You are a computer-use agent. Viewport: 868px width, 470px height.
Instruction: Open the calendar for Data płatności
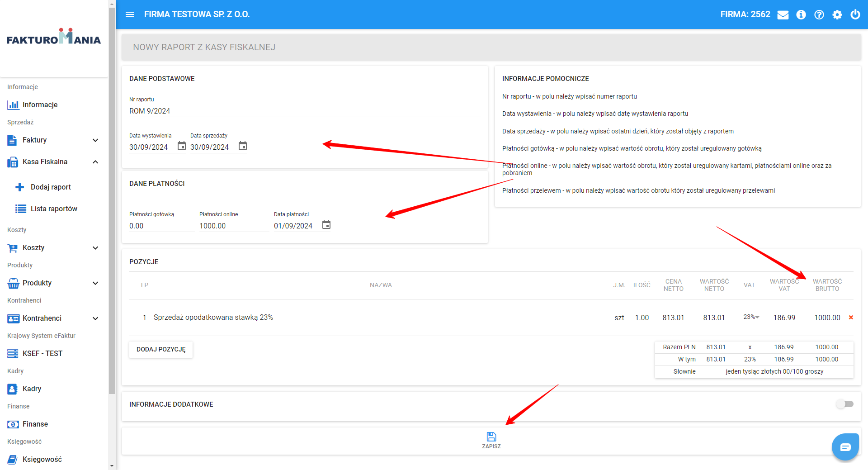[x=326, y=225]
